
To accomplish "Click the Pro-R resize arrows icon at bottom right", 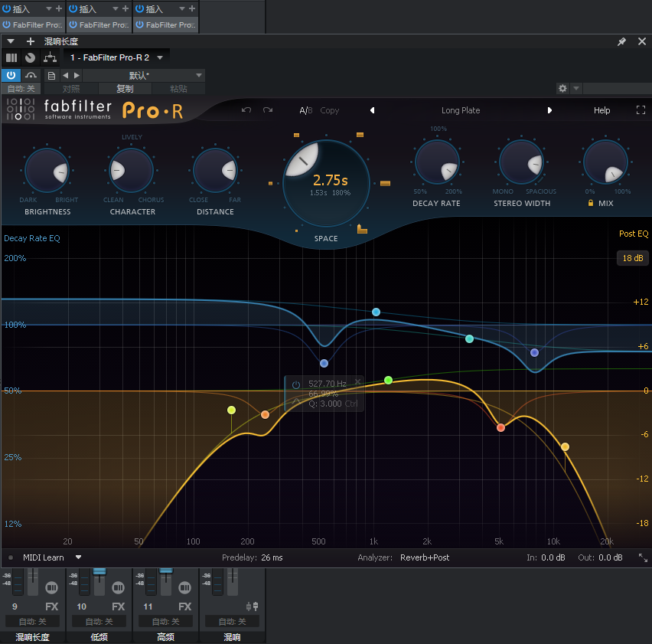I will pyautogui.click(x=643, y=558).
